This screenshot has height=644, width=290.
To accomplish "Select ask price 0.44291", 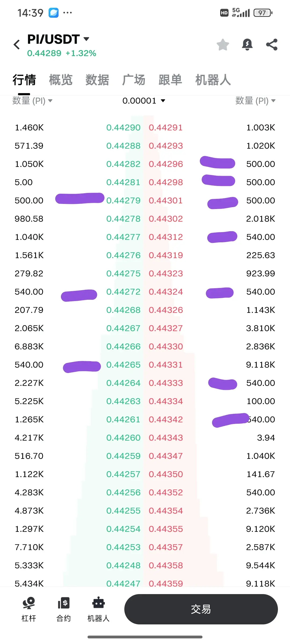I will (166, 127).
